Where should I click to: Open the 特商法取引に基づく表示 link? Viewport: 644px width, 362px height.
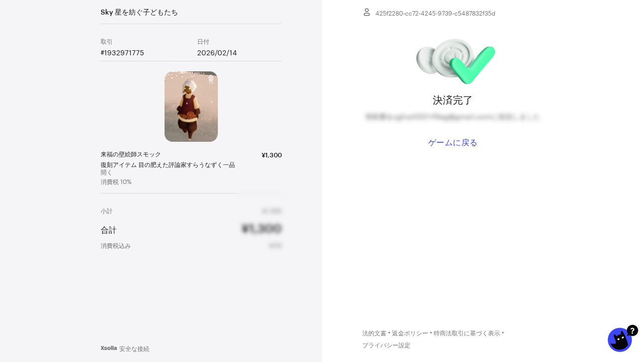[x=467, y=333]
